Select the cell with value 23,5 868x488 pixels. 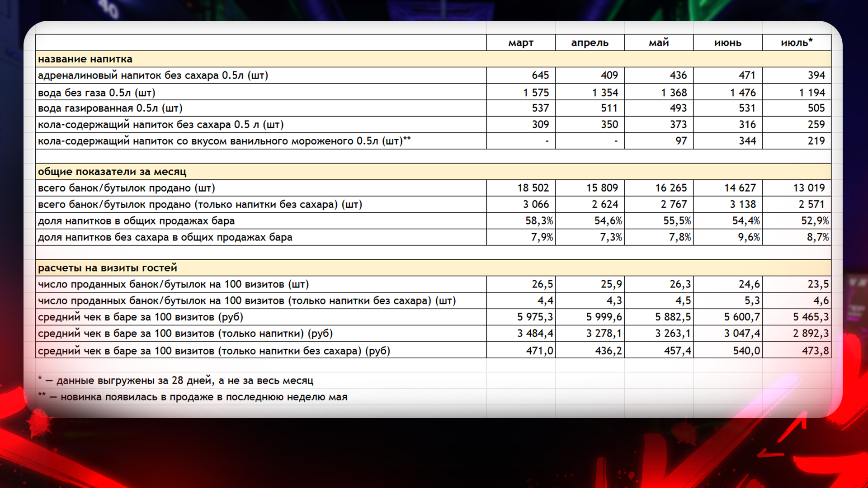(x=797, y=284)
